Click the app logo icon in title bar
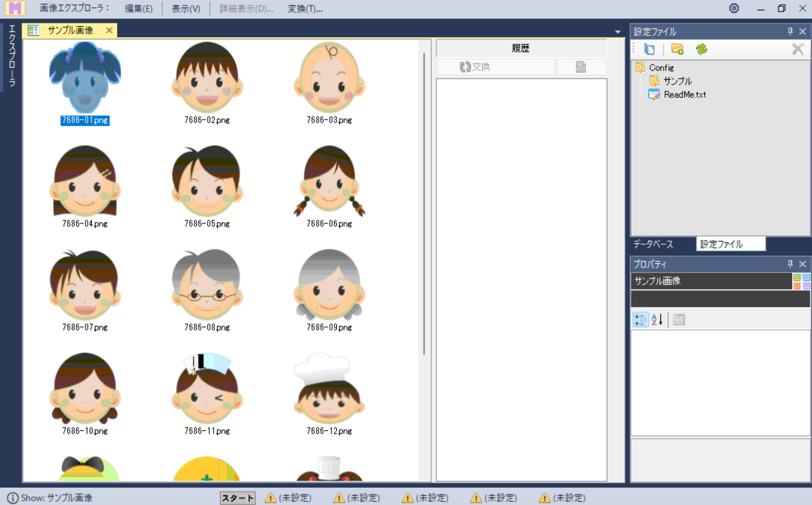 [x=15, y=8]
